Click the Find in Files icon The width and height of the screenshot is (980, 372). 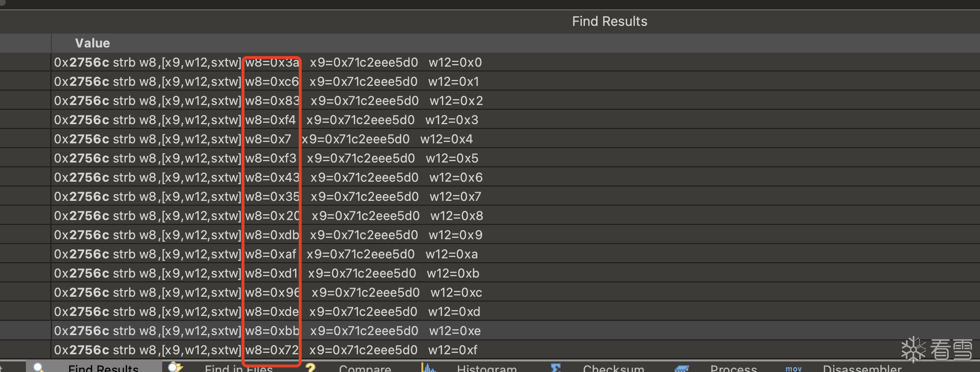(175, 368)
